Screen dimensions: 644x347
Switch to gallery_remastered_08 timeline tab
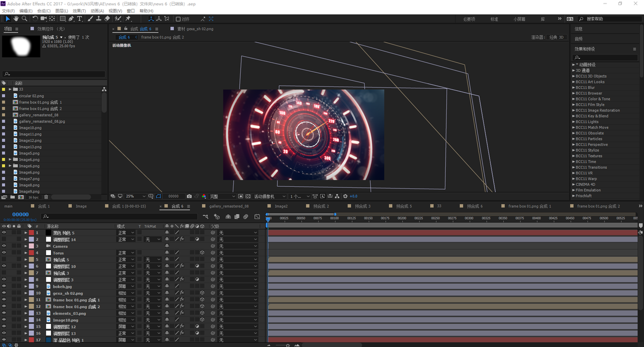pyautogui.click(x=229, y=206)
